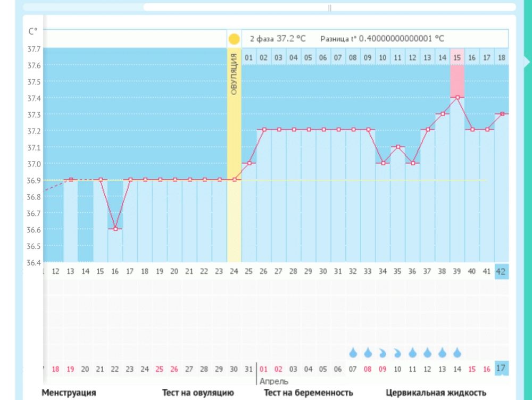Click the vertical ОВУЛЯЦИЯ label
Viewport: 532px width, 400px height.
click(234, 74)
